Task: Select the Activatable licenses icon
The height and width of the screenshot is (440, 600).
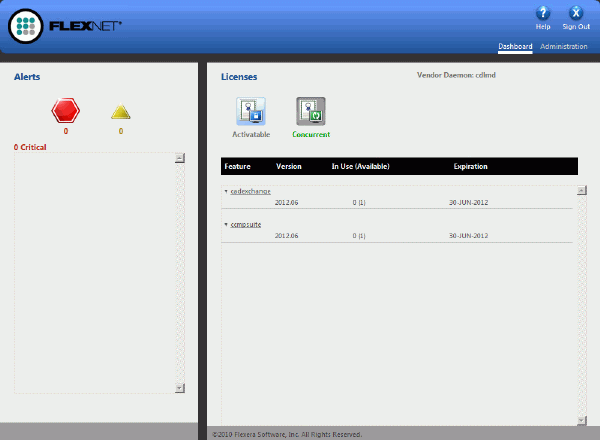Action: point(251,111)
